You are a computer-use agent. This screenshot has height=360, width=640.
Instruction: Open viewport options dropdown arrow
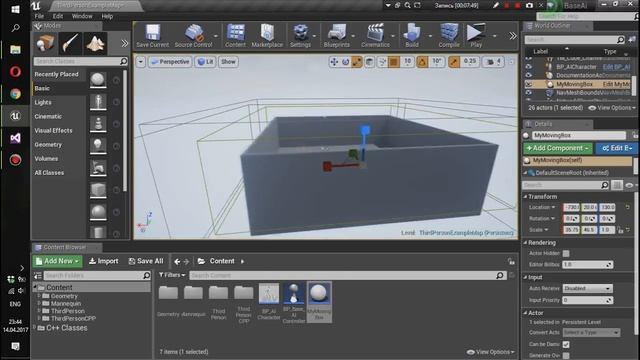(140, 62)
